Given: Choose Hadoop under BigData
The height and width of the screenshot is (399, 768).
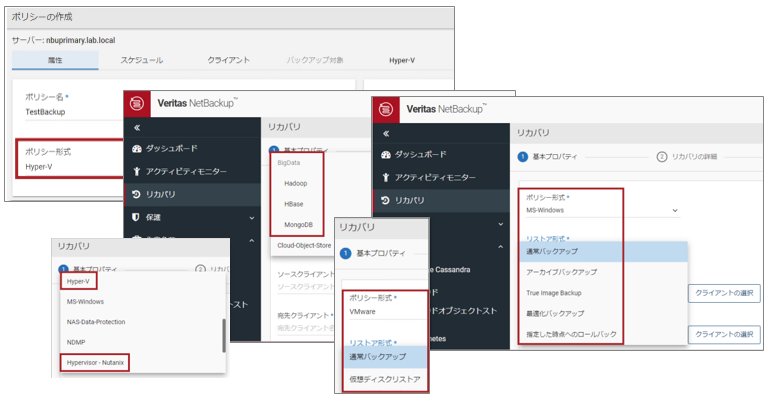Looking at the screenshot, I should coord(296,184).
